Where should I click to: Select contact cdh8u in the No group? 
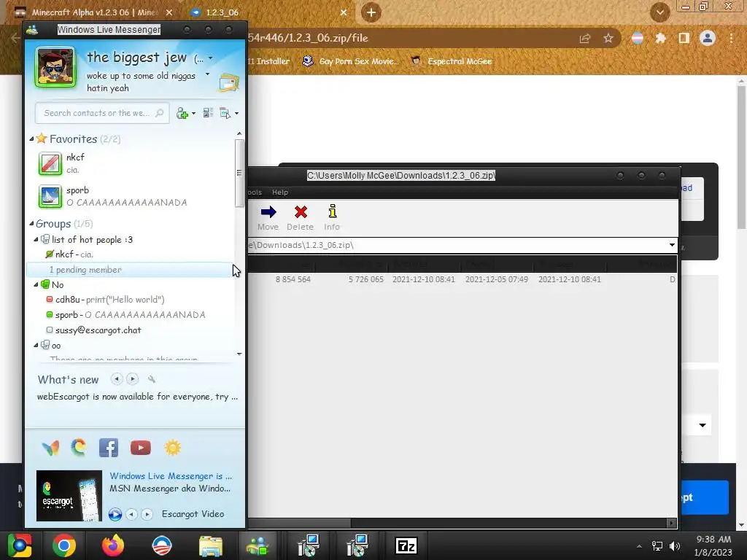105,300
